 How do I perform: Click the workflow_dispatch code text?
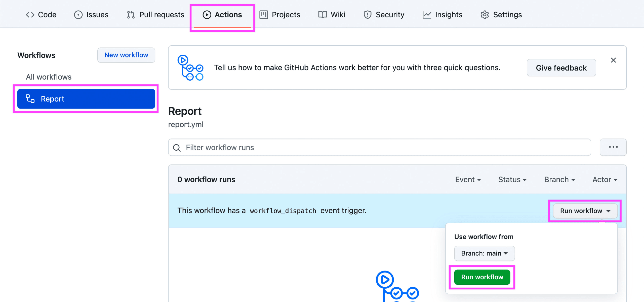[x=283, y=211]
